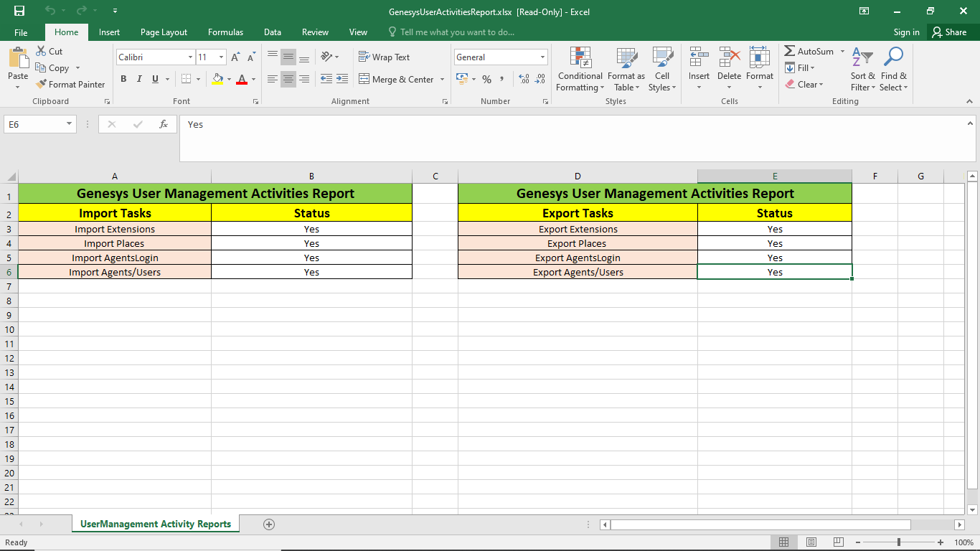Click the Zoom In plus button
980x551 pixels.
pos(941,542)
